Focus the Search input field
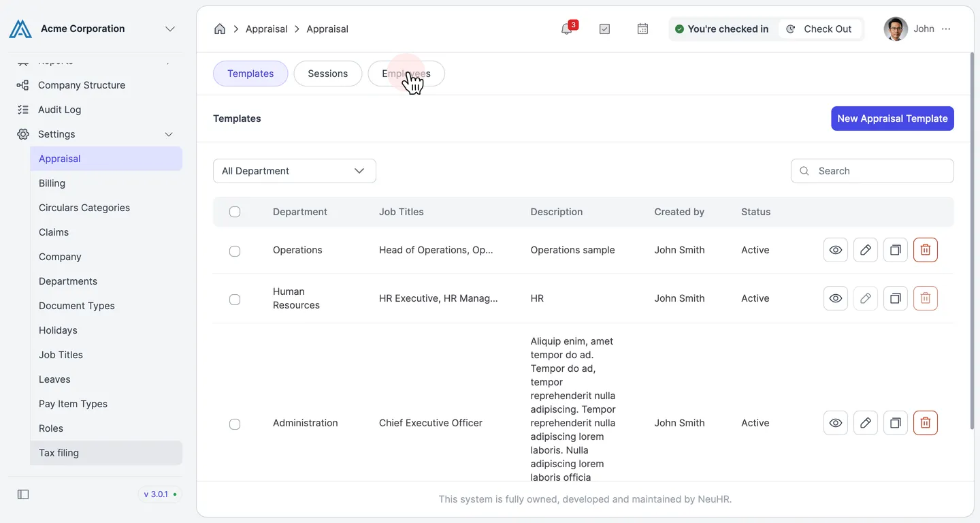This screenshot has width=980, height=523. 872,171
